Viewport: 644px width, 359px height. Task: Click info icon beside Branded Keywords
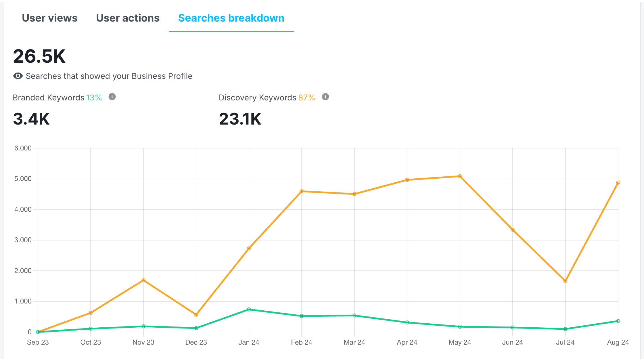pyautogui.click(x=112, y=97)
